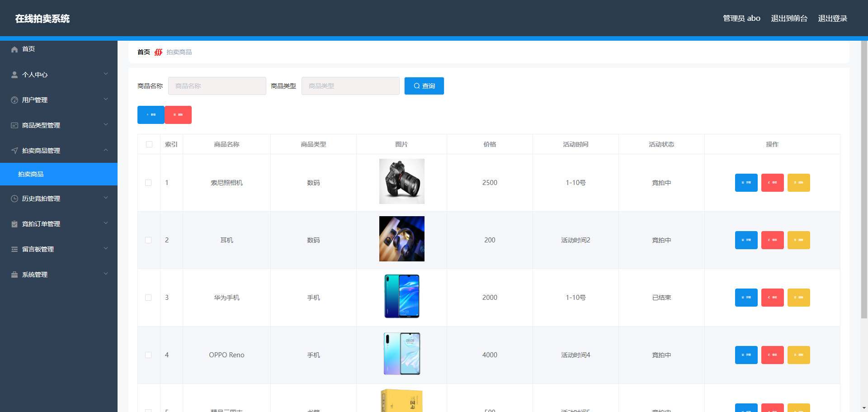The height and width of the screenshot is (412, 868).
Task: Click the 活动状态 column header
Action: click(x=661, y=144)
